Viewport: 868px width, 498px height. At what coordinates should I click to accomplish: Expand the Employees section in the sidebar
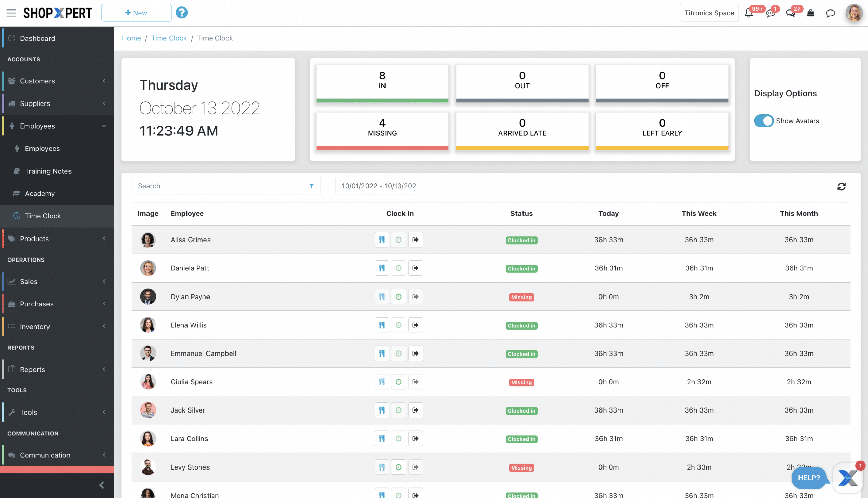coord(38,126)
